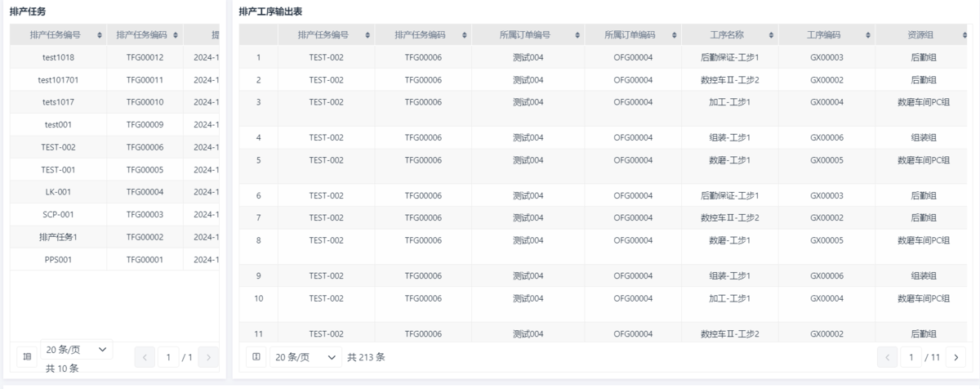This screenshot has width=980, height=389.
Task: Sort 排产工序输出表 by 排产任务编码 sort arrows
Action: [464, 35]
